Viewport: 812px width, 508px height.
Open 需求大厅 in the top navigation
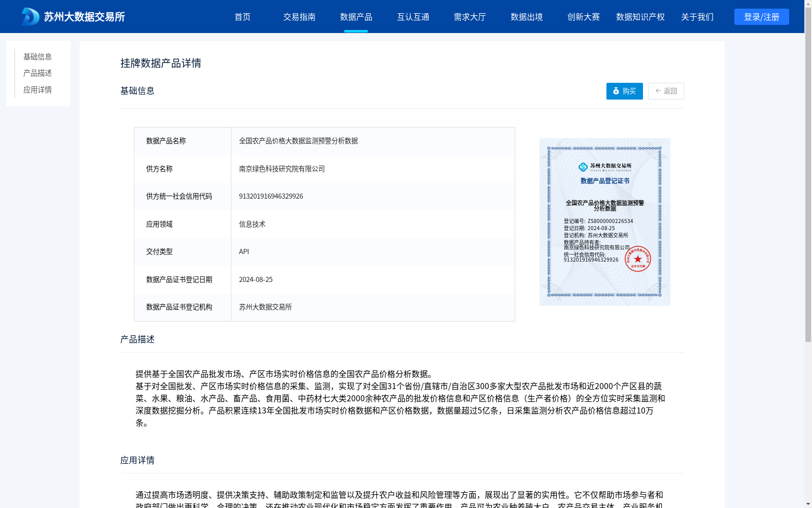470,17
